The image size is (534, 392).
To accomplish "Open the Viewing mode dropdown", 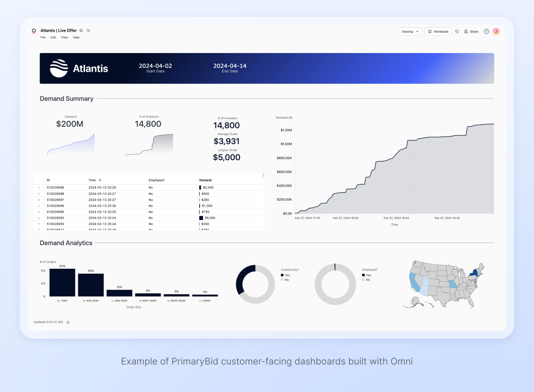I will click(410, 31).
